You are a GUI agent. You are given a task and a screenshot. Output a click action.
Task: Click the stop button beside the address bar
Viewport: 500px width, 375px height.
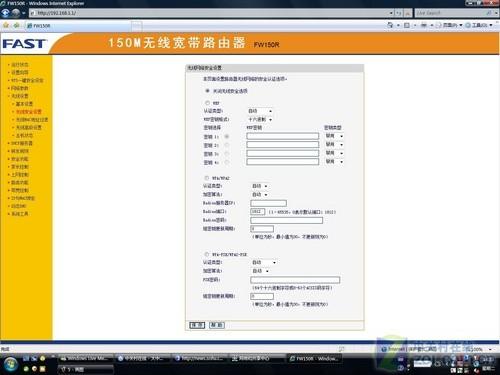click(x=408, y=13)
